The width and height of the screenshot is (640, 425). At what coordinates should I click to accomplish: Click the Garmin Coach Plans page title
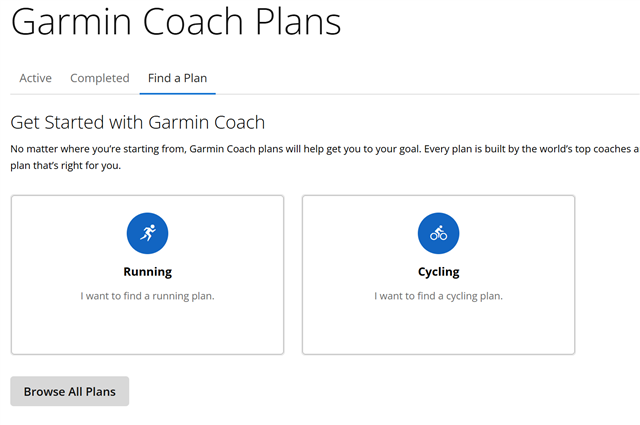click(x=176, y=22)
